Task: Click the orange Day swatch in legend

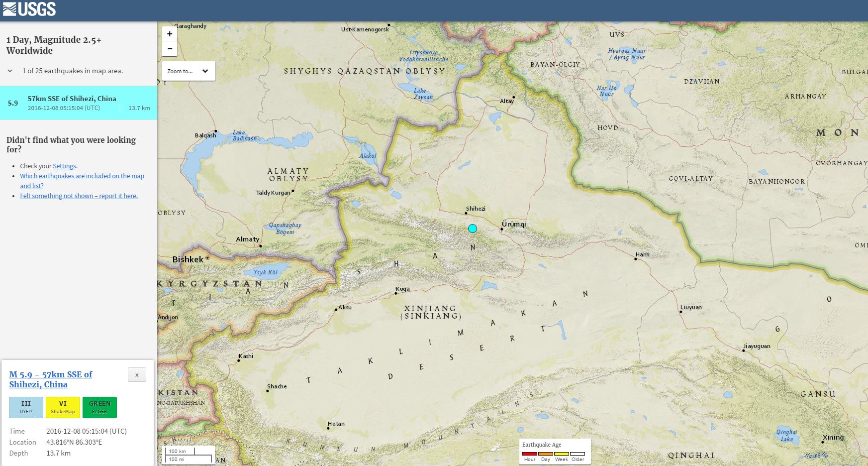Action: pos(546,454)
